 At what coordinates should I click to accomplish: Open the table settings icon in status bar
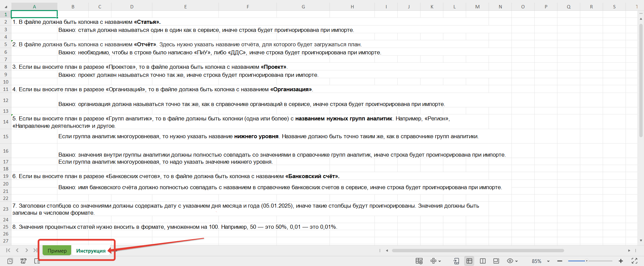point(419,261)
